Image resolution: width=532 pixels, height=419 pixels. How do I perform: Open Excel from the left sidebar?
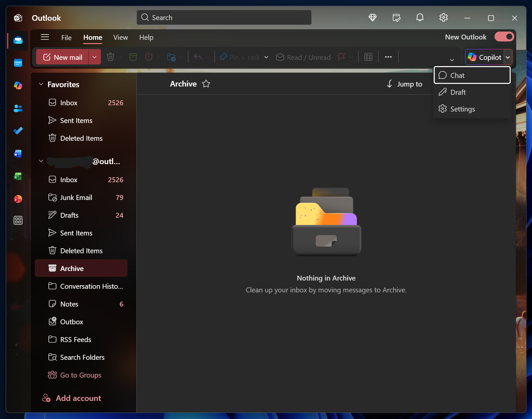click(18, 176)
